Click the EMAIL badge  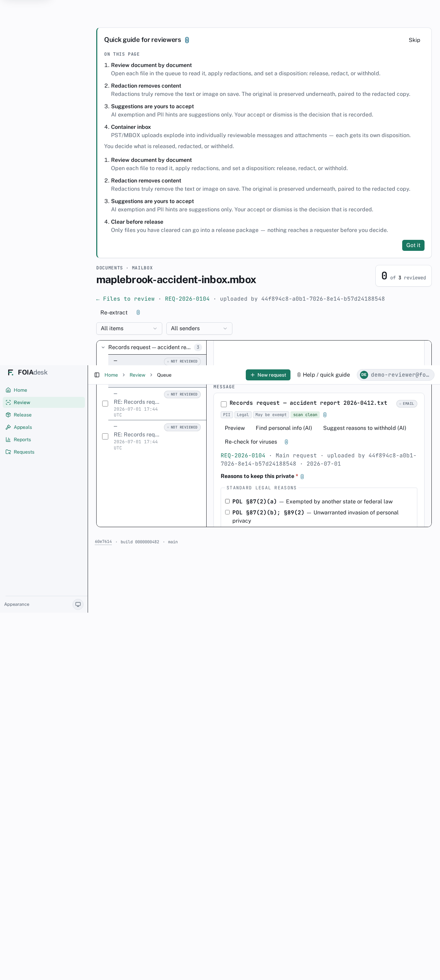click(x=407, y=404)
